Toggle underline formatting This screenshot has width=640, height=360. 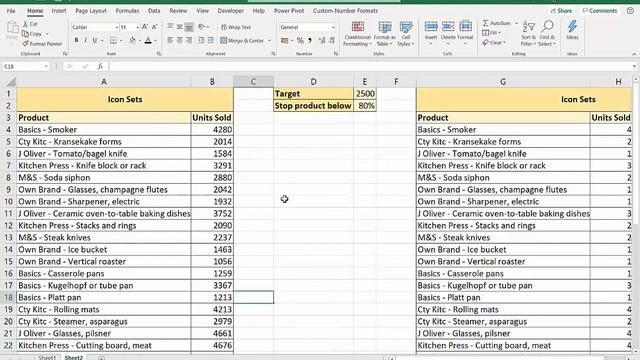tap(94, 40)
